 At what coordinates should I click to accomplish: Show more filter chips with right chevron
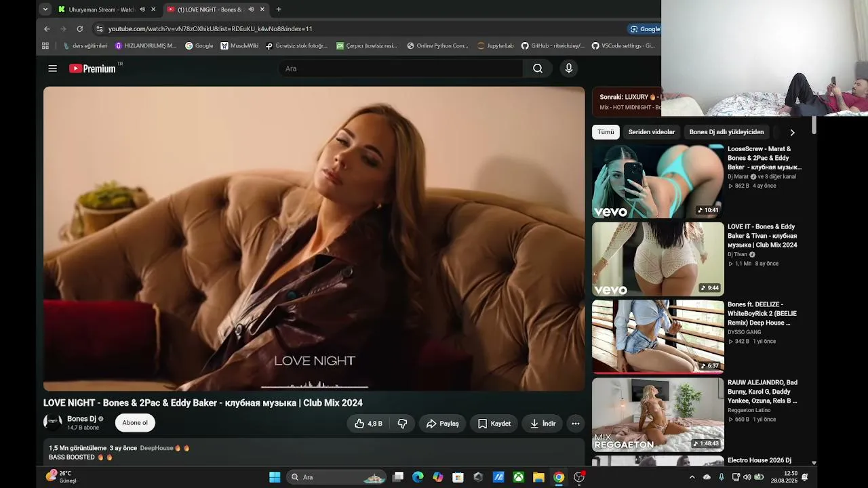(x=792, y=132)
